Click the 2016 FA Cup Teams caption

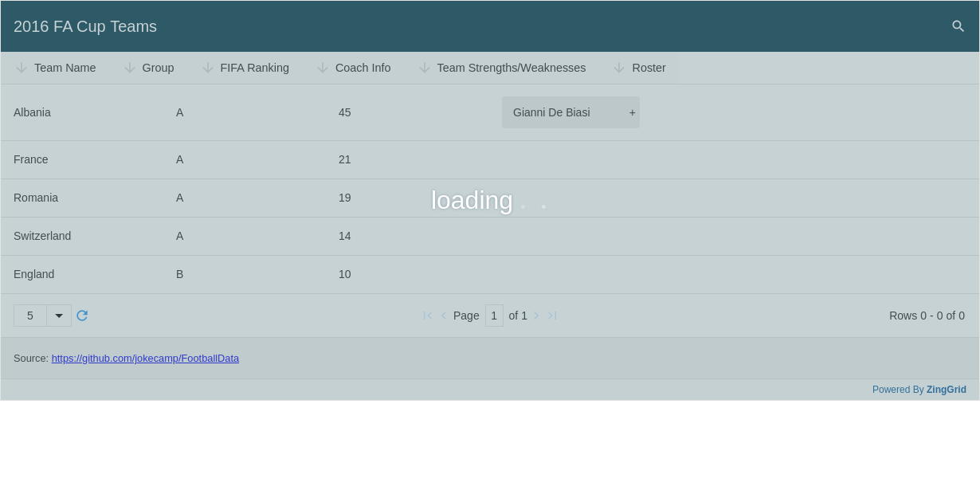(85, 26)
